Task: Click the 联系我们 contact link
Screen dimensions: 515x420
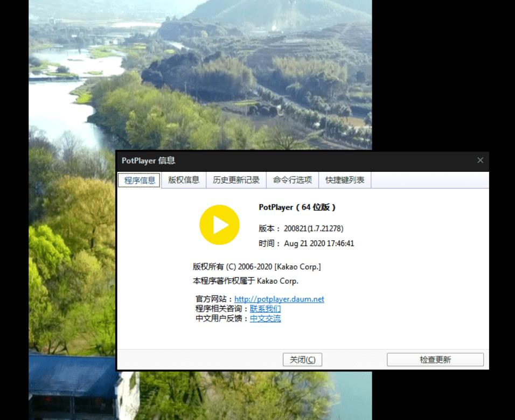Action: point(265,309)
